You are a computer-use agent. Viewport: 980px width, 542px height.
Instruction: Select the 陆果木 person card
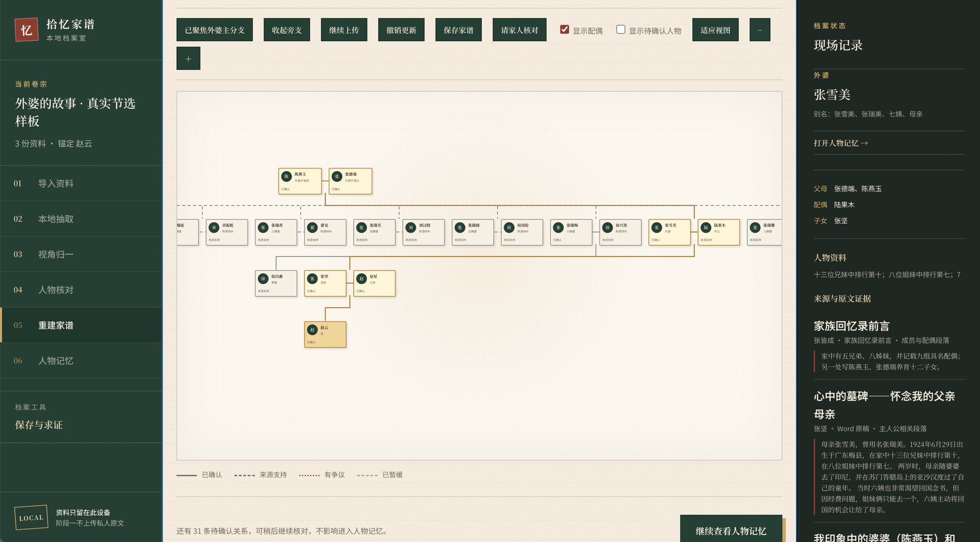click(x=719, y=232)
